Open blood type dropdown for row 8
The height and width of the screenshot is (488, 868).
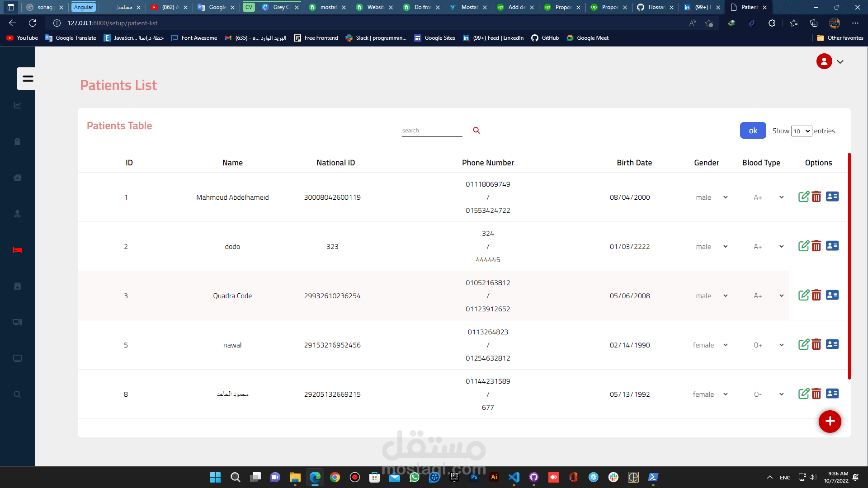(768, 394)
